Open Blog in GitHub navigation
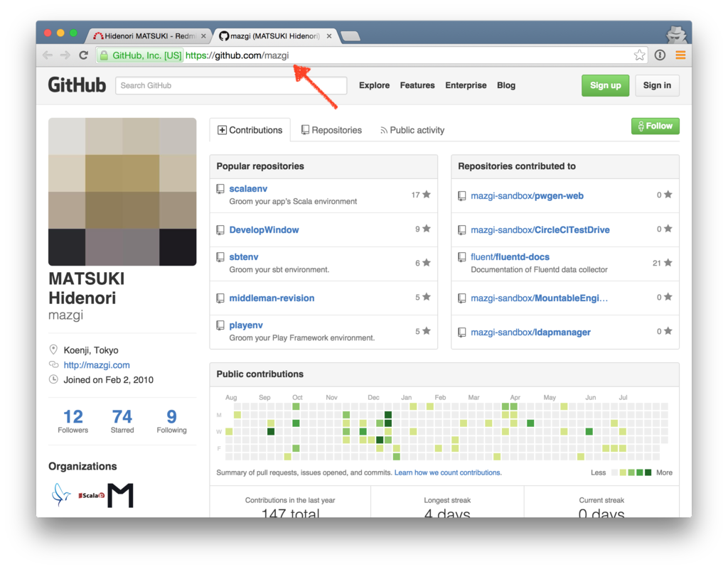728x569 pixels. point(506,85)
